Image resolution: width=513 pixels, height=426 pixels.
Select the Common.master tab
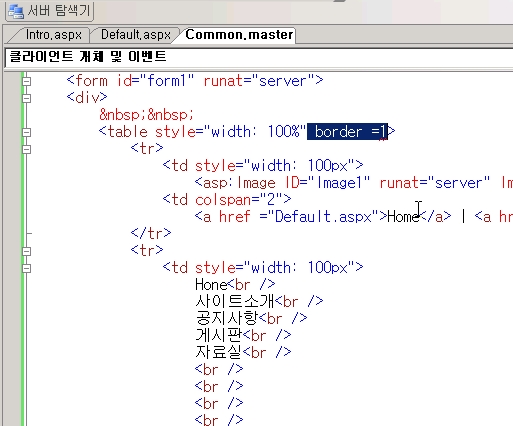[239, 35]
